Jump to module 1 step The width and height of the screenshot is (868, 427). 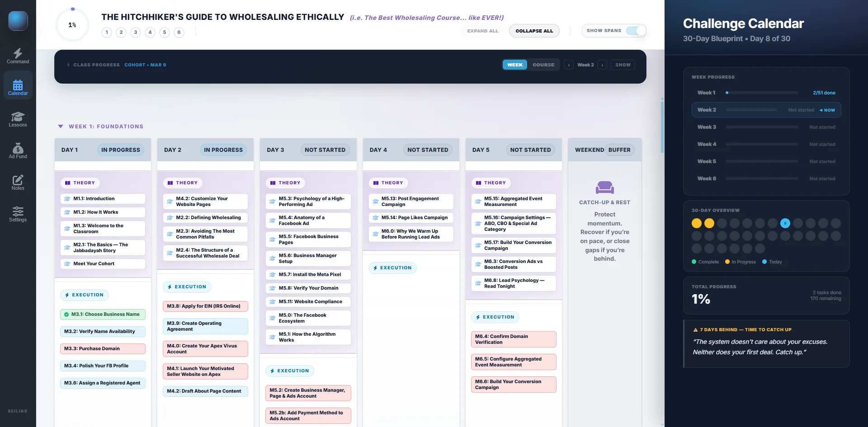(x=107, y=32)
